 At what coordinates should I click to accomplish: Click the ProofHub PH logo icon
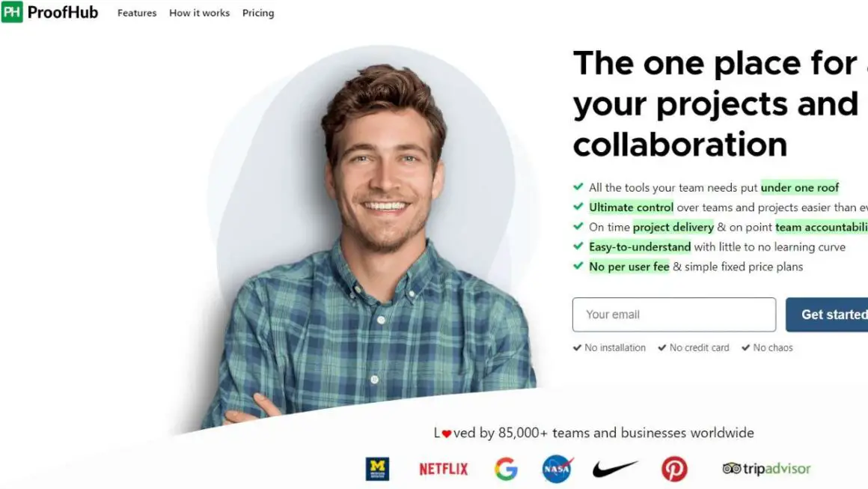[12, 12]
